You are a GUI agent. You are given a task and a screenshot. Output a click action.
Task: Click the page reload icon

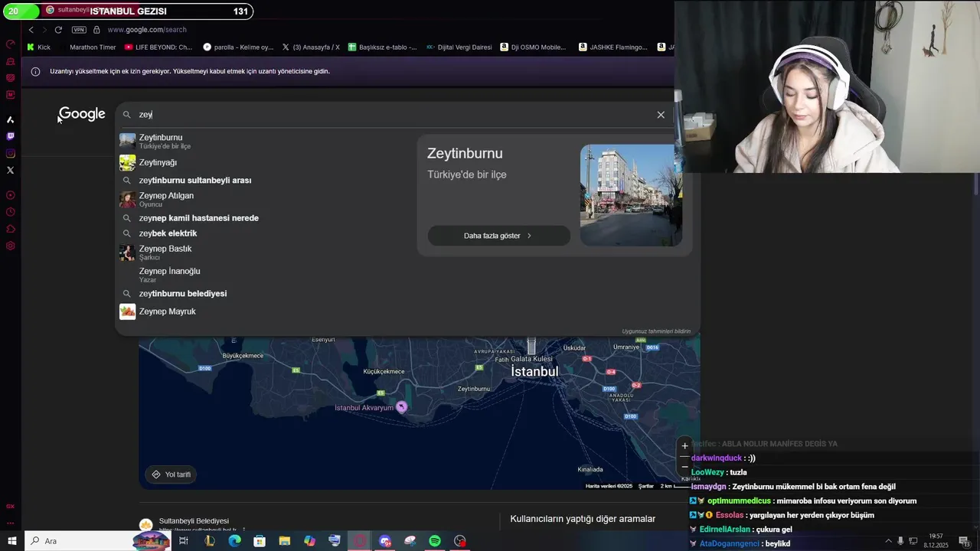coord(58,30)
